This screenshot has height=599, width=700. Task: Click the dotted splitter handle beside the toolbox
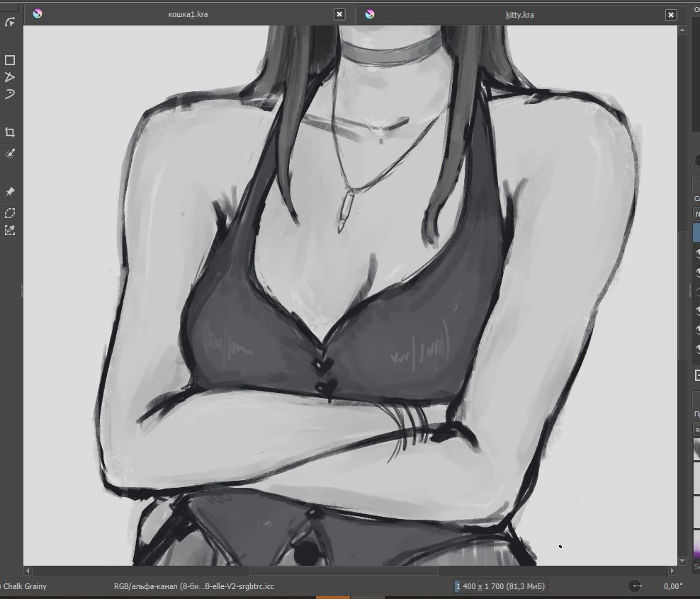[22, 291]
